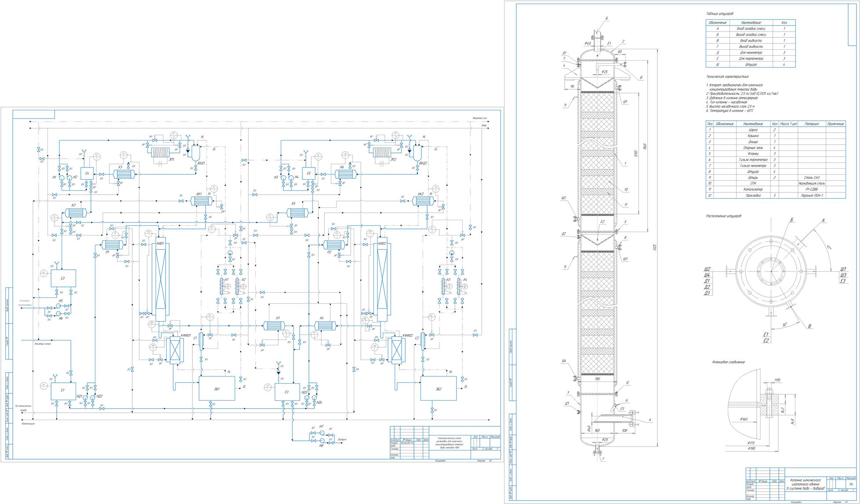This screenshot has width=860, height=504.
Task: Select 'Расположение штуцеров' heading
Action: [723, 216]
